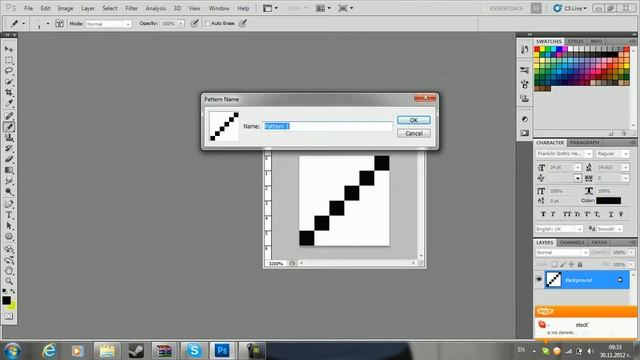640x360 pixels.
Task: Open the History panel icon
Action: tap(524, 50)
